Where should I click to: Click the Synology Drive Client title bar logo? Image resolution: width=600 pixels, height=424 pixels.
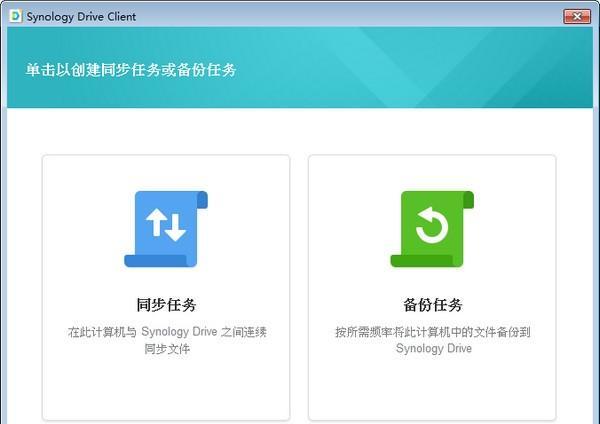(x=15, y=16)
